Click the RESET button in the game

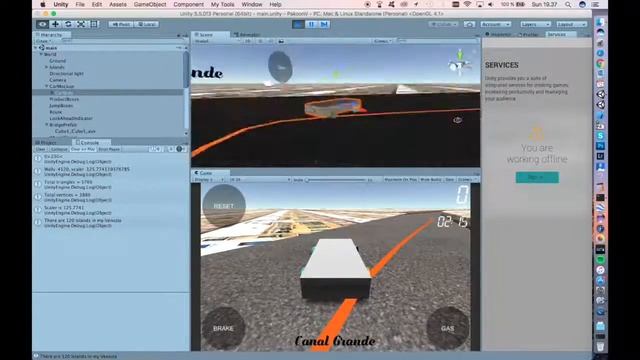tap(224, 206)
